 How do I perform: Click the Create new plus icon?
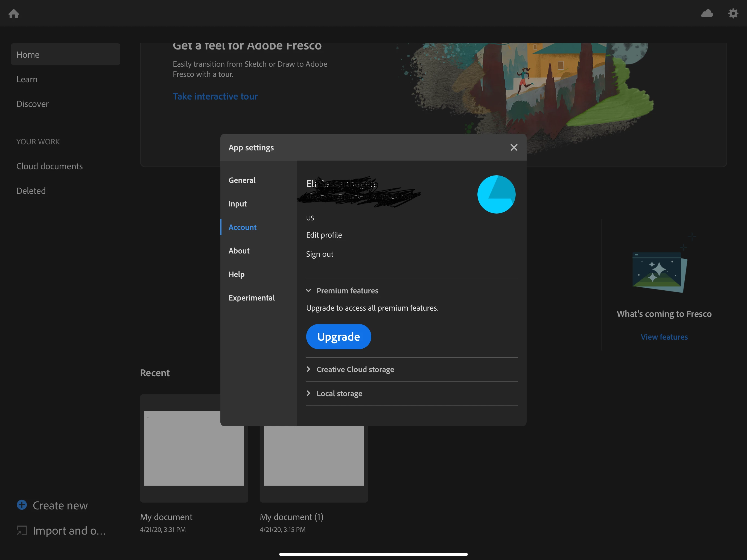[x=22, y=505]
